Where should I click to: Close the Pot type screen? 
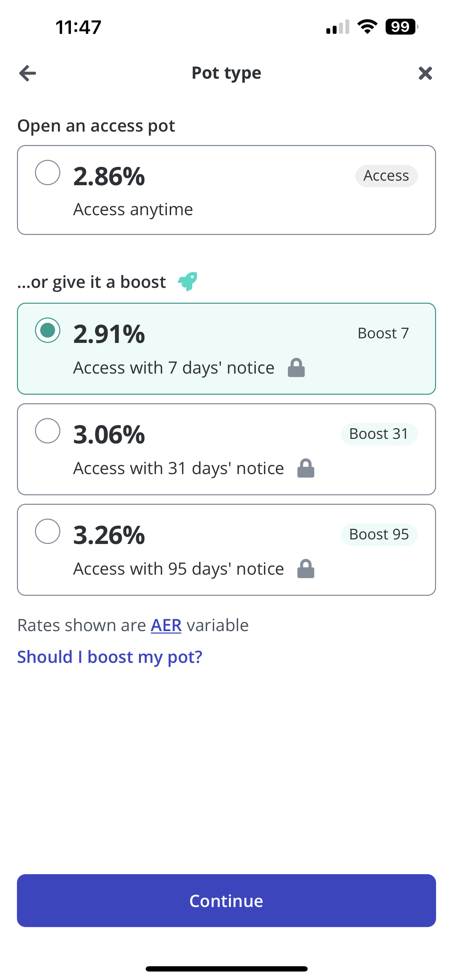[x=425, y=73]
